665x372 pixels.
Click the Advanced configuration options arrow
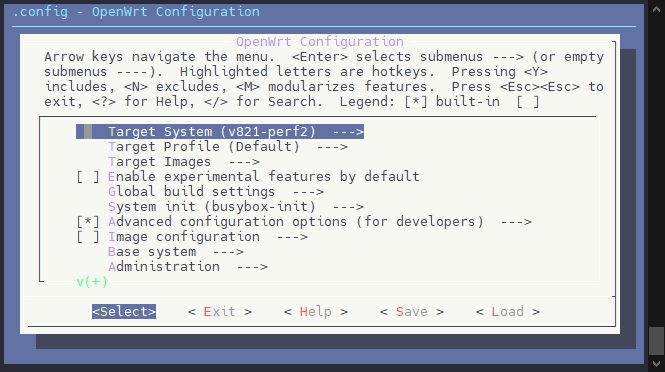(516, 222)
